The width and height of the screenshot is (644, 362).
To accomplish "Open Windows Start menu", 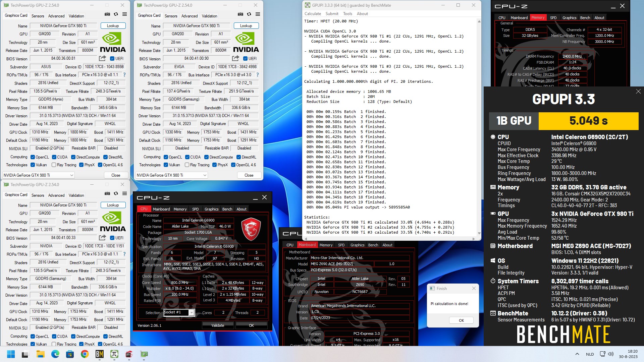I will coord(11,354).
